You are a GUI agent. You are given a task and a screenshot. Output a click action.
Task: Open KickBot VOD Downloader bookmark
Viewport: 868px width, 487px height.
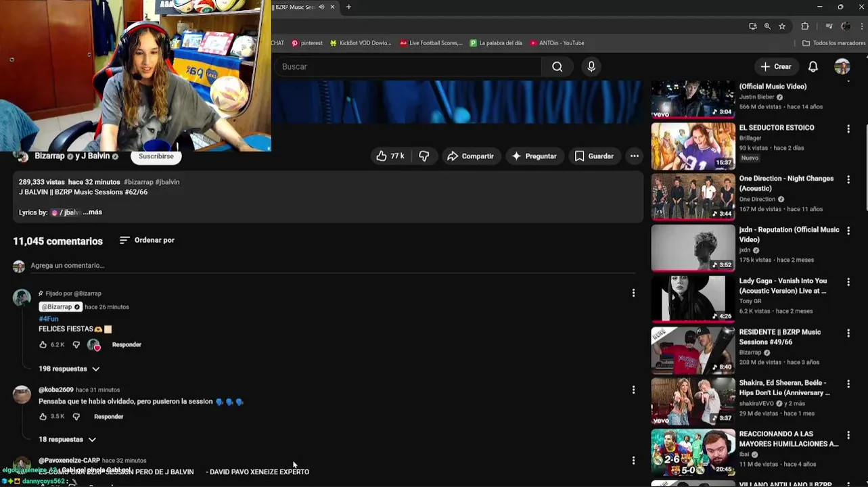(x=361, y=43)
